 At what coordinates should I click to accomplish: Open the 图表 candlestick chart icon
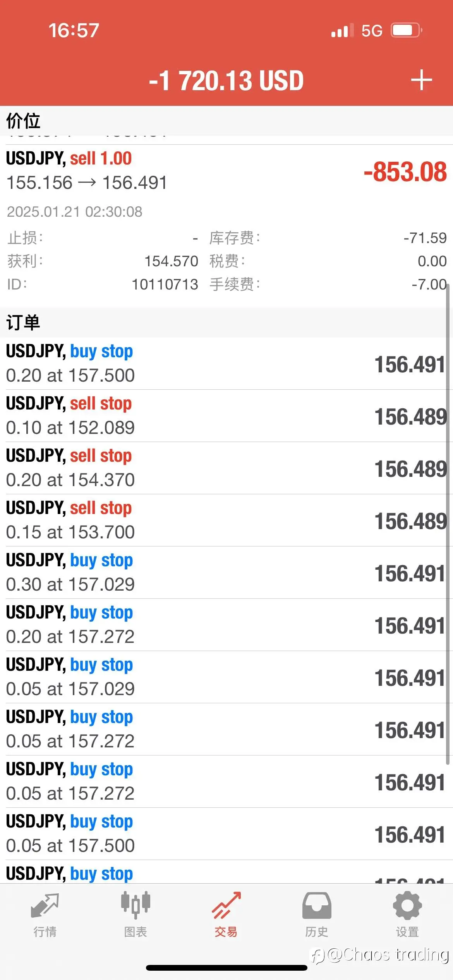136,905
